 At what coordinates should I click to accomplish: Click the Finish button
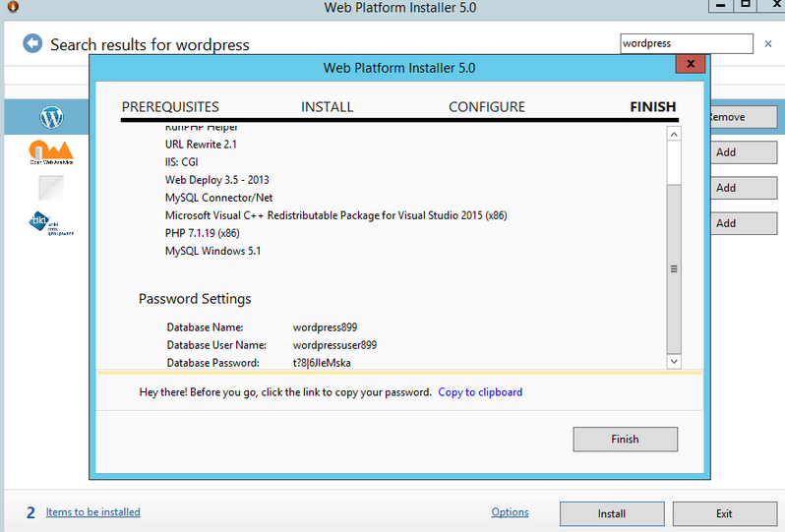(x=626, y=439)
